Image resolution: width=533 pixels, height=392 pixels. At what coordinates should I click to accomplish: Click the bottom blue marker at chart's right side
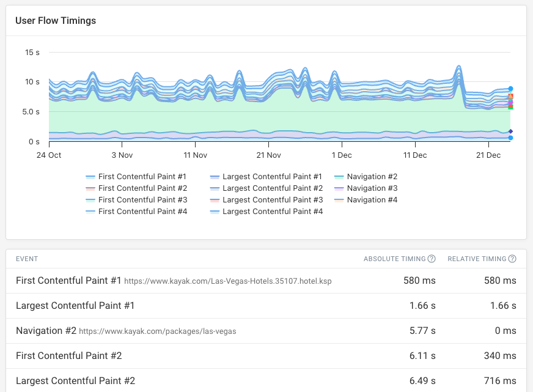510,137
